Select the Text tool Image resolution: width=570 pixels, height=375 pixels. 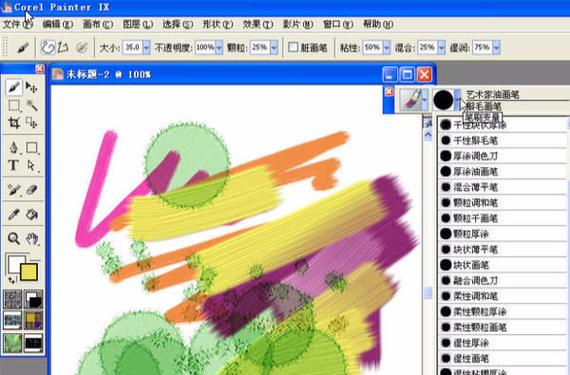13,165
